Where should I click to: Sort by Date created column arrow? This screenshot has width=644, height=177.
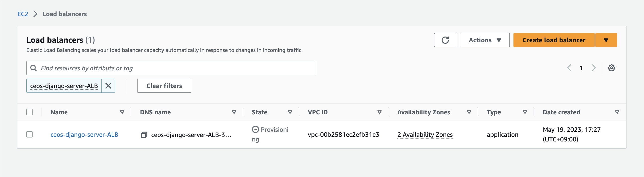pos(617,112)
